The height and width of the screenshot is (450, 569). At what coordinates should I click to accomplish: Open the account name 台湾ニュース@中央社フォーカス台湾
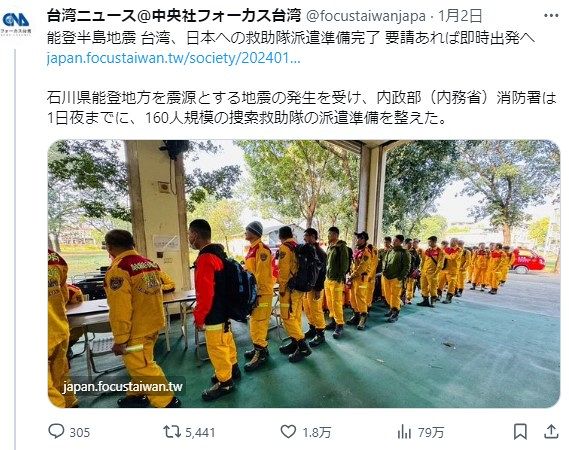[174, 16]
